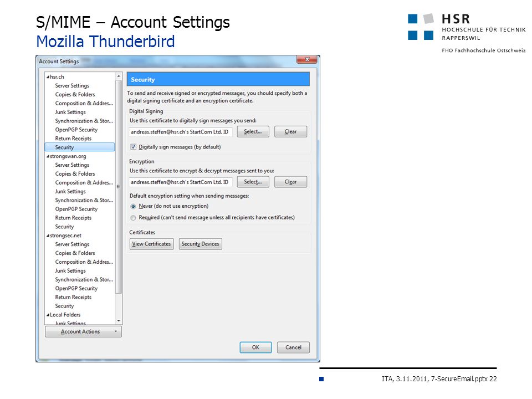Image resolution: width=532 pixels, height=399 pixels.
Task: Collapse the strongswan.org account tree
Action: pos(48,156)
